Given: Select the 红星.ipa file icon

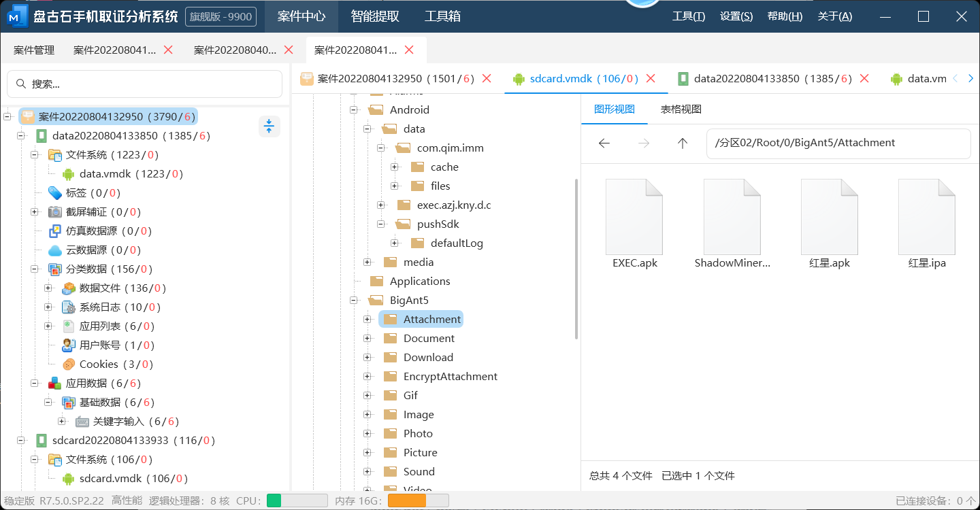Looking at the screenshot, I should click(x=926, y=217).
